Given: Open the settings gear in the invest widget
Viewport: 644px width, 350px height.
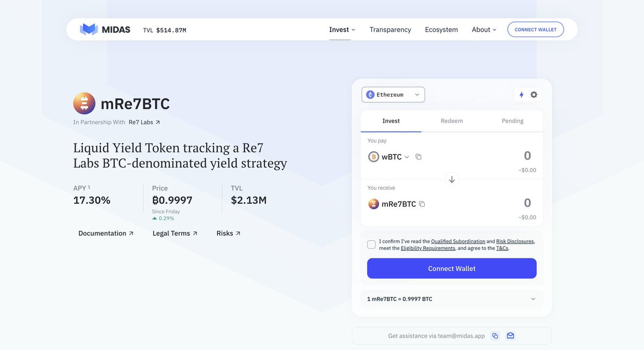Looking at the screenshot, I should [x=534, y=95].
